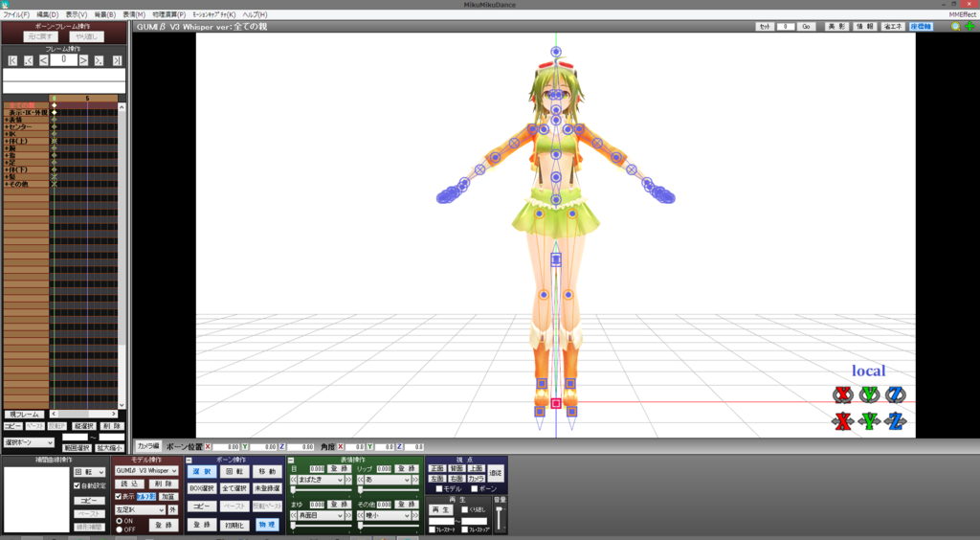Click the 正面 front view button
This screenshot has width=980, height=540.
[x=436, y=468]
